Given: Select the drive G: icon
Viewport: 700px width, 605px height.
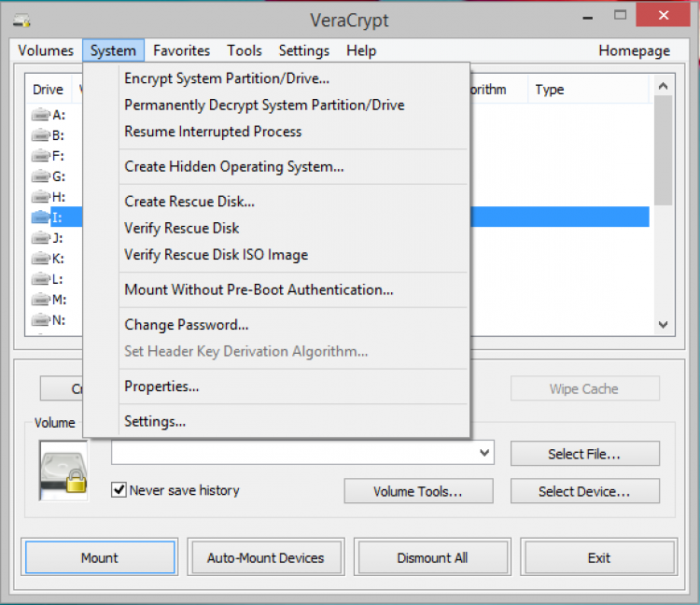Looking at the screenshot, I should coord(41,176).
